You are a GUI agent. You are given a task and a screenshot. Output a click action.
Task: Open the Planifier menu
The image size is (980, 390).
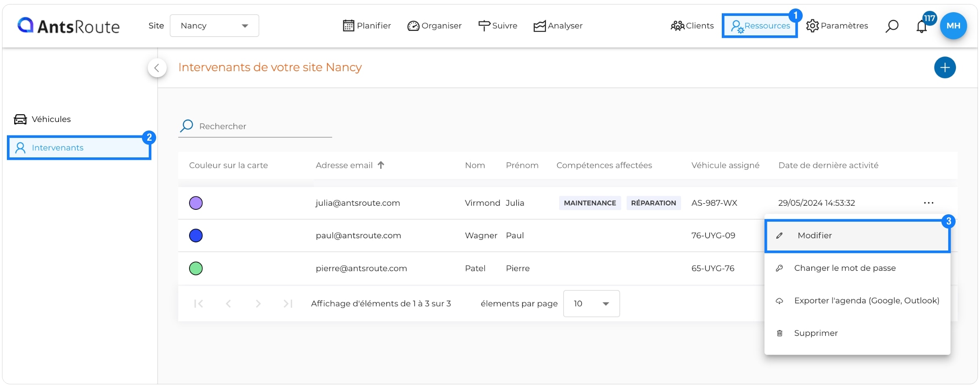(x=367, y=26)
